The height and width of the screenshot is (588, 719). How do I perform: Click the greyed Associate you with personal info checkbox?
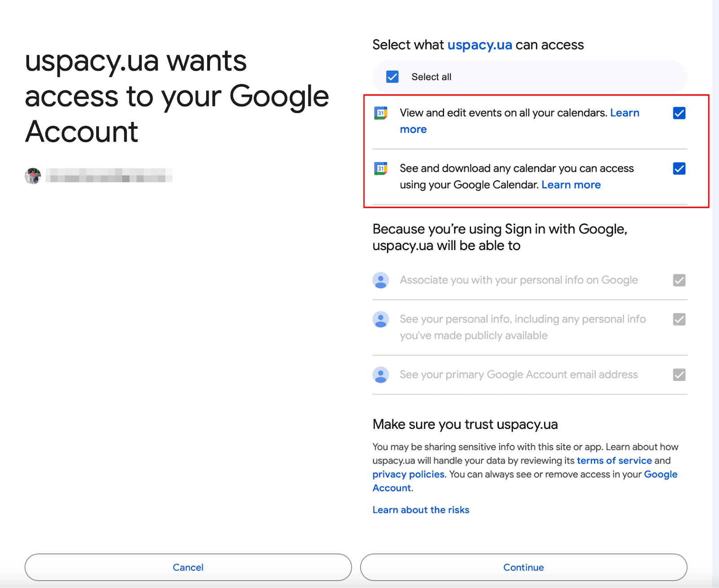(679, 280)
